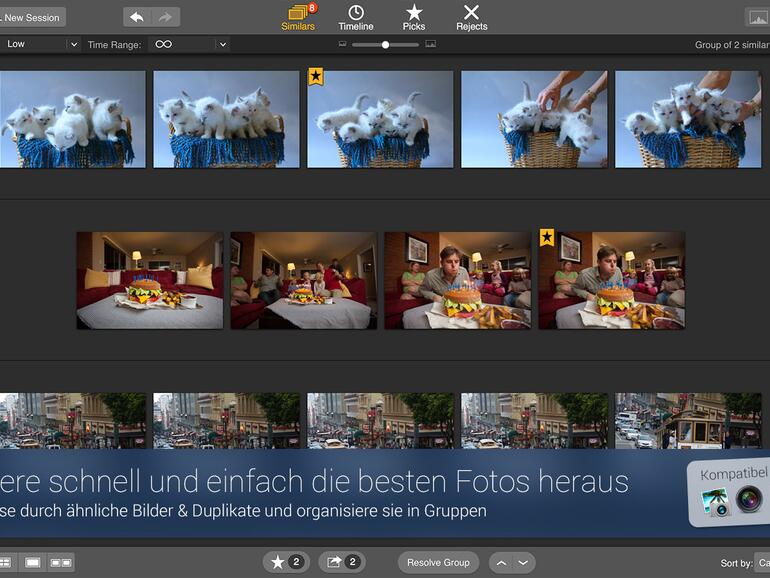The height and width of the screenshot is (578, 770).
Task: Click the undo back arrow button
Action: tap(137, 17)
